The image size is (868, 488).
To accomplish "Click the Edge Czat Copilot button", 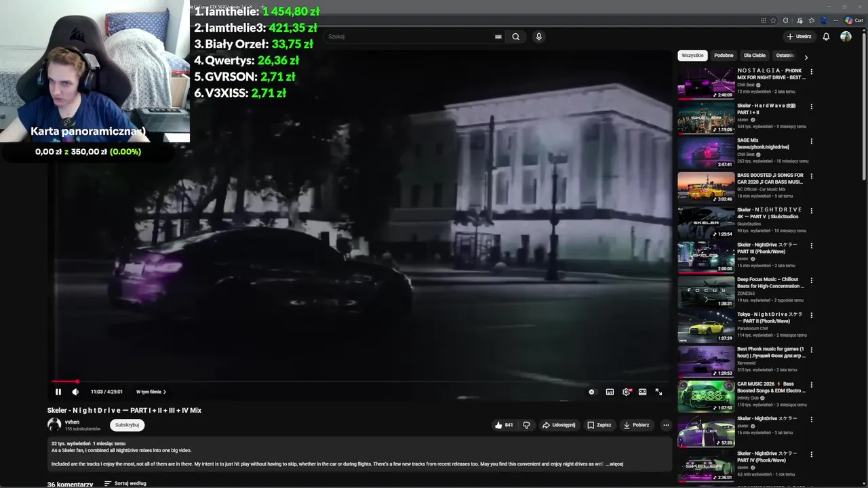I will tap(853, 20).
